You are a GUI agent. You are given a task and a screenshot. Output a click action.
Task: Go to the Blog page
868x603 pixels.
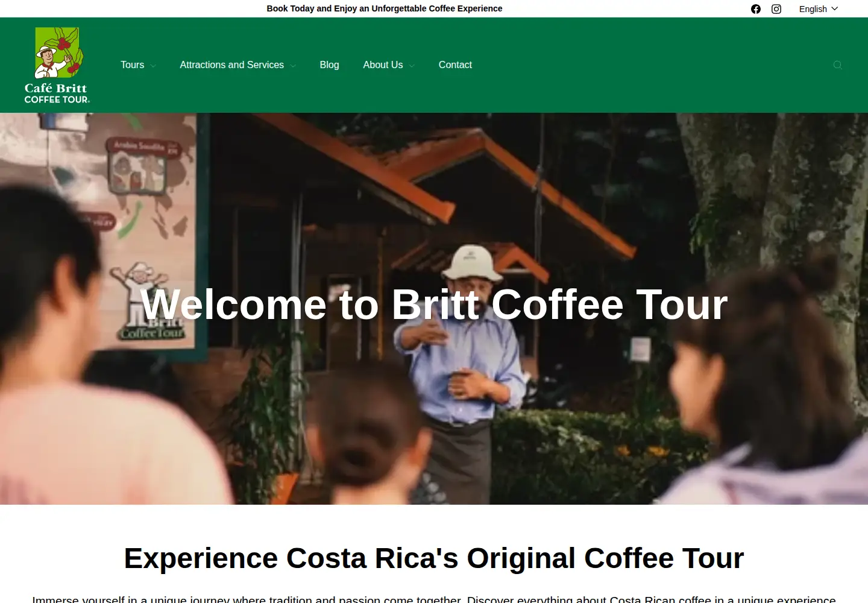(x=329, y=65)
